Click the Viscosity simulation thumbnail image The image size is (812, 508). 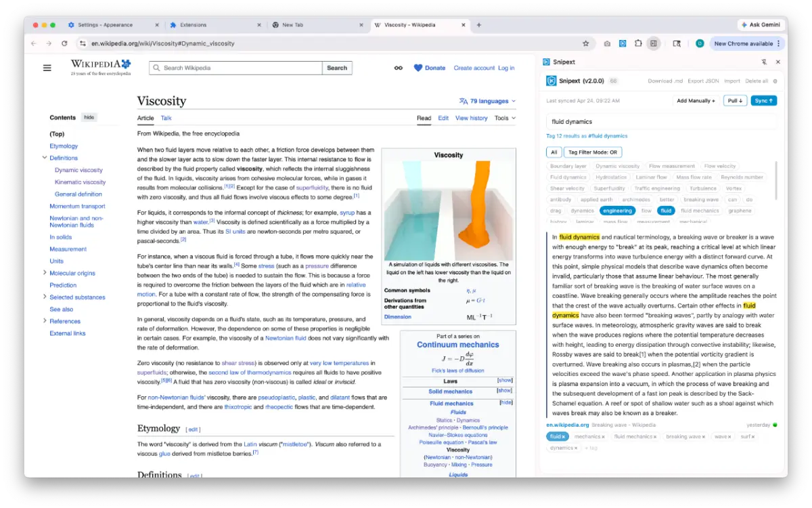[448, 210]
